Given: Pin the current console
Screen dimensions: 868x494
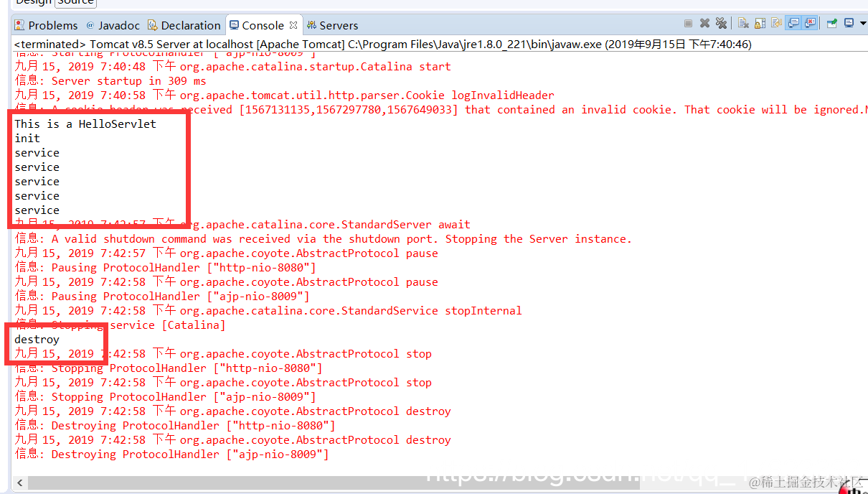Looking at the screenshot, I should 832,23.
